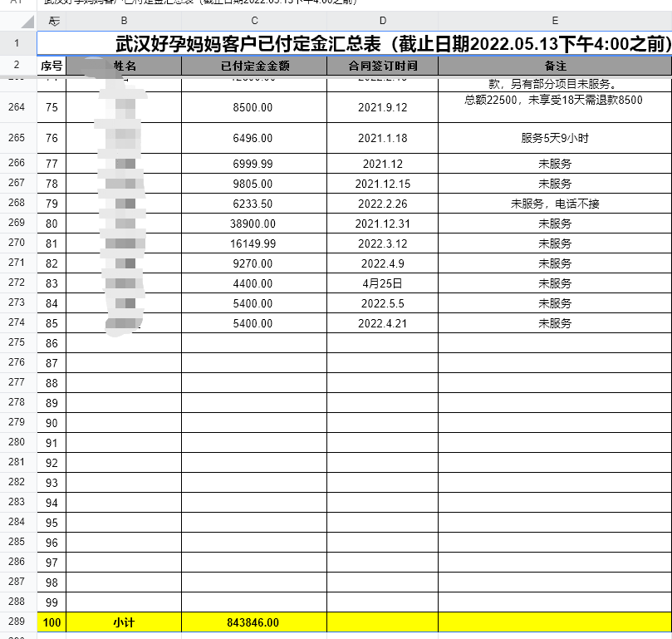The width and height of the screenshot is (672, 639).
Task: Select the 5400.00 cell dated 2022.5.5
Action: click(x=254, y=303)
